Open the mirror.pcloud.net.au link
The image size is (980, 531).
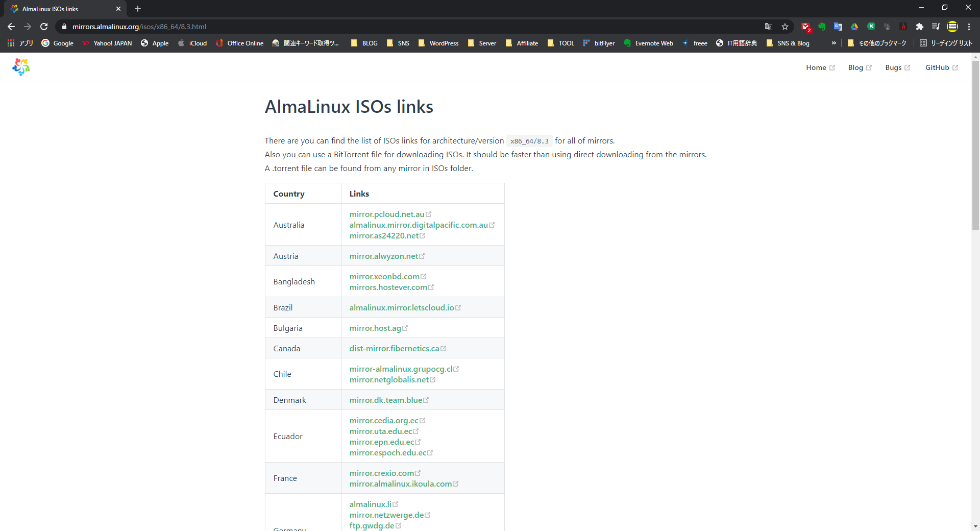point(386,214)
